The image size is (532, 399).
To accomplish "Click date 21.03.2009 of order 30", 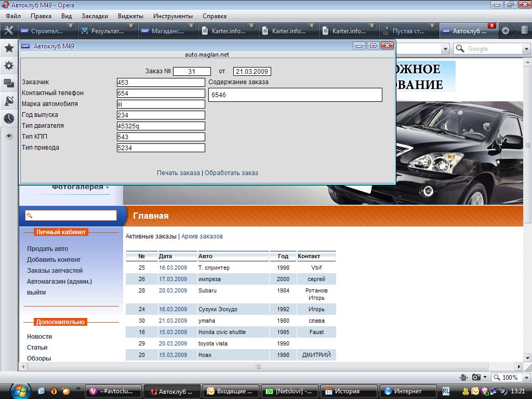I will [x=173, y=321].
